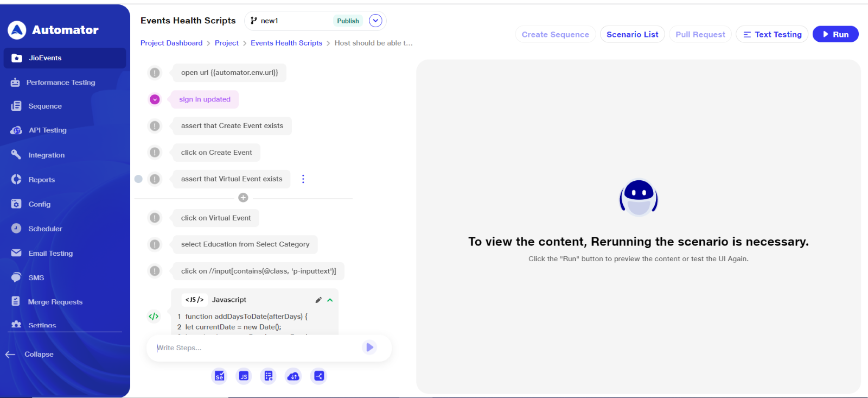Focus the Write Steps input field

tap(255, 348)
